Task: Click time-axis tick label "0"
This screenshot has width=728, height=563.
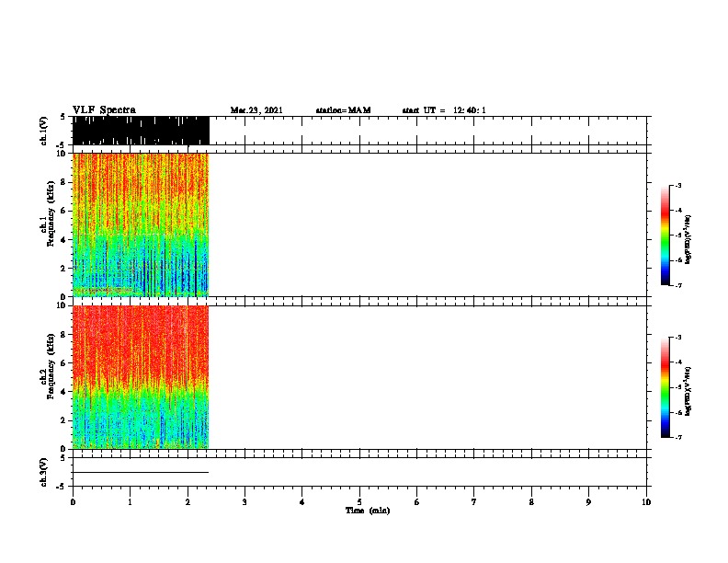Action: 73,501
